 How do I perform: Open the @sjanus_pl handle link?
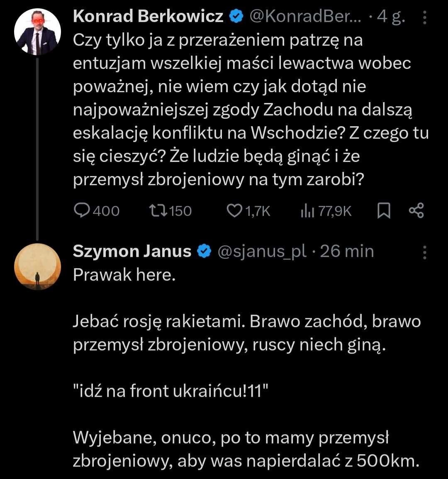pyautogui.click(x=262, y=251)
